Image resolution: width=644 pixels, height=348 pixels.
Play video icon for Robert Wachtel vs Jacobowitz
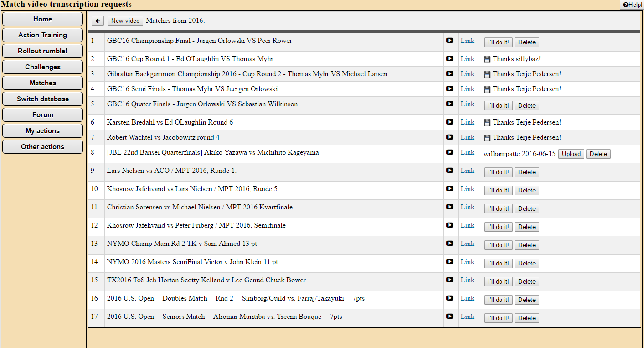[x=450, y=137]
